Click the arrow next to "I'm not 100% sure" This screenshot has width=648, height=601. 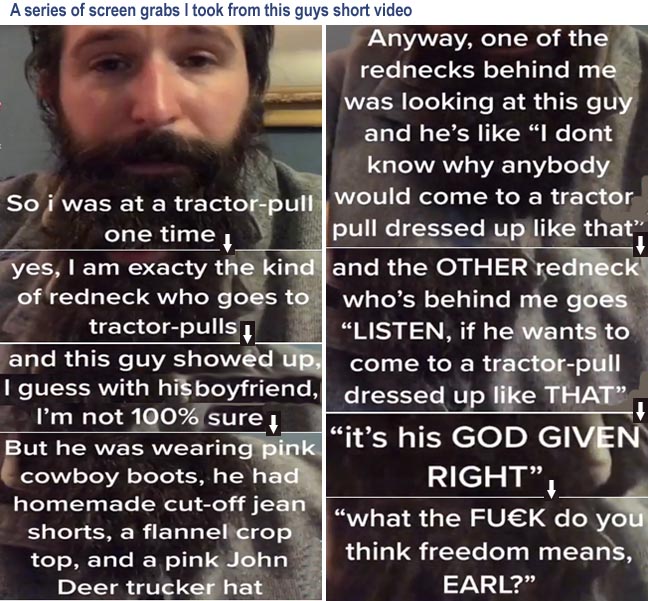click(273, 424)
